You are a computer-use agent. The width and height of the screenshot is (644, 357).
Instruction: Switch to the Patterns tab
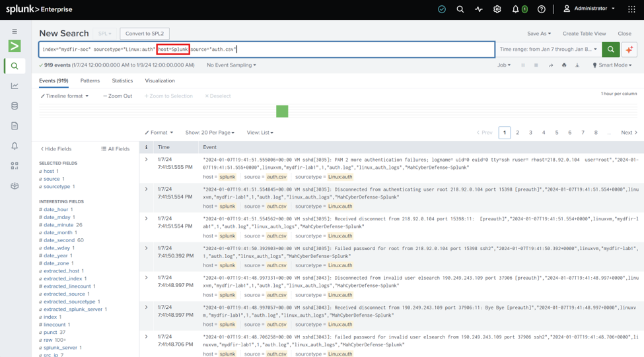point(90,81)
